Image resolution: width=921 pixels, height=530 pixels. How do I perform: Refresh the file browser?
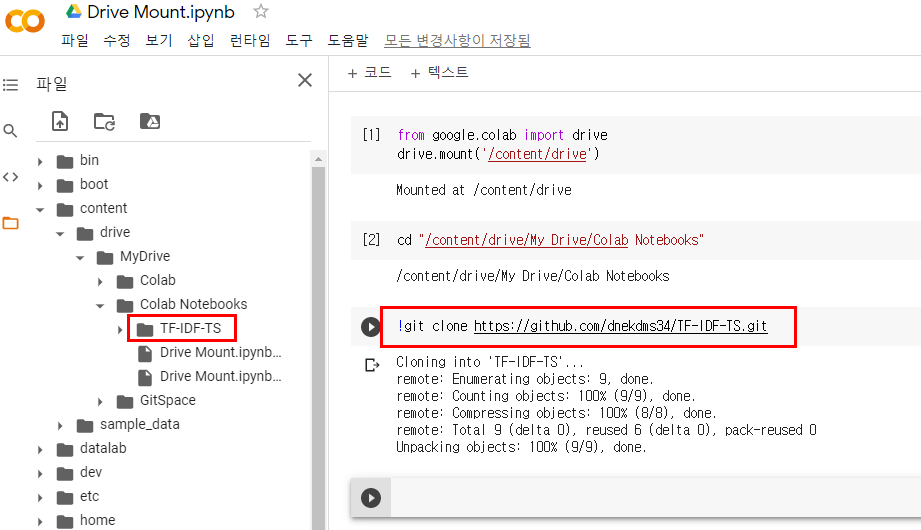tap(105, 122)
